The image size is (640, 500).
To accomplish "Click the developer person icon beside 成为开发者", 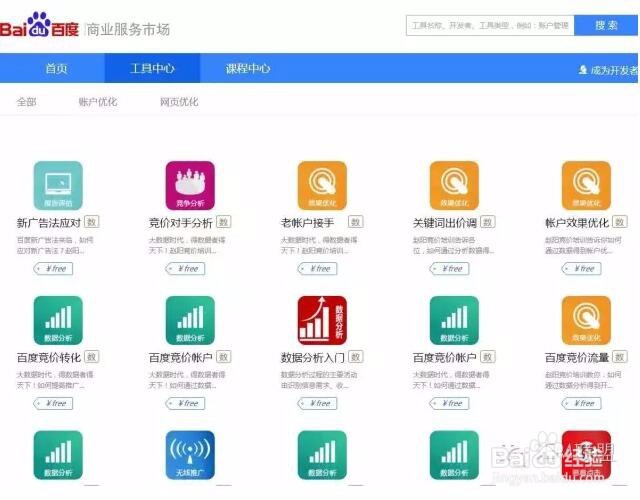I will pyautogui.click(x=583, y=70).
